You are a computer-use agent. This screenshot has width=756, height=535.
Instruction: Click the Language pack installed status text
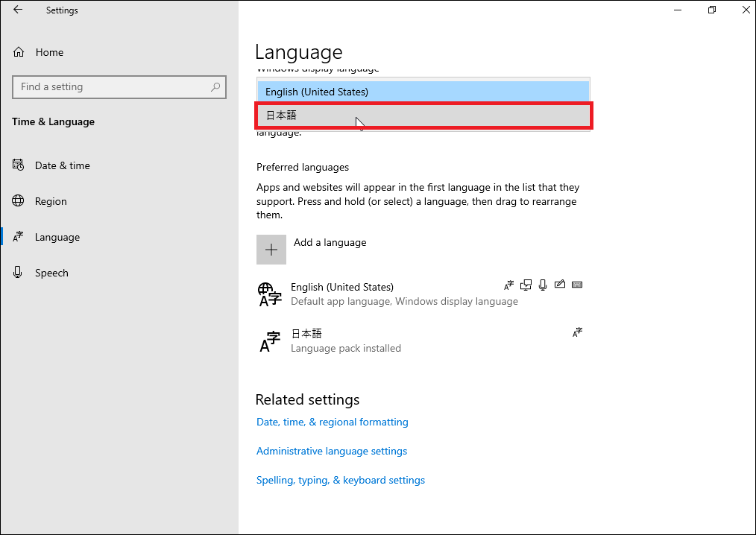[346, 348]
